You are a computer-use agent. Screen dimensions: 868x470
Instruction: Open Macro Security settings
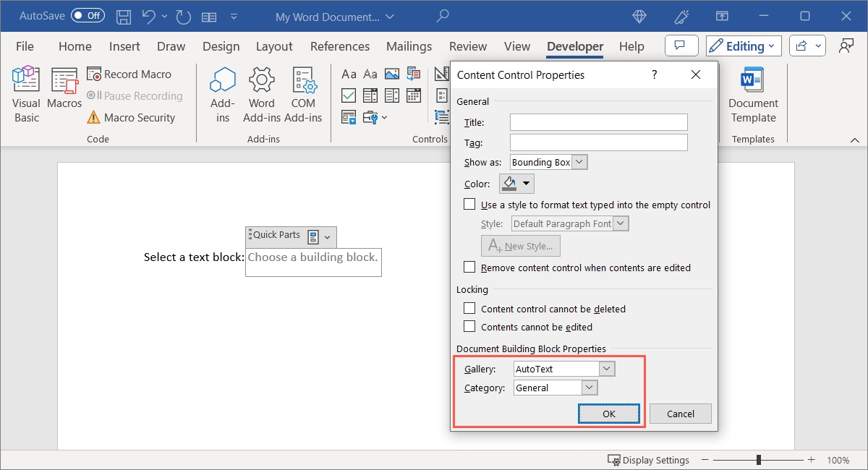(135, 117)
